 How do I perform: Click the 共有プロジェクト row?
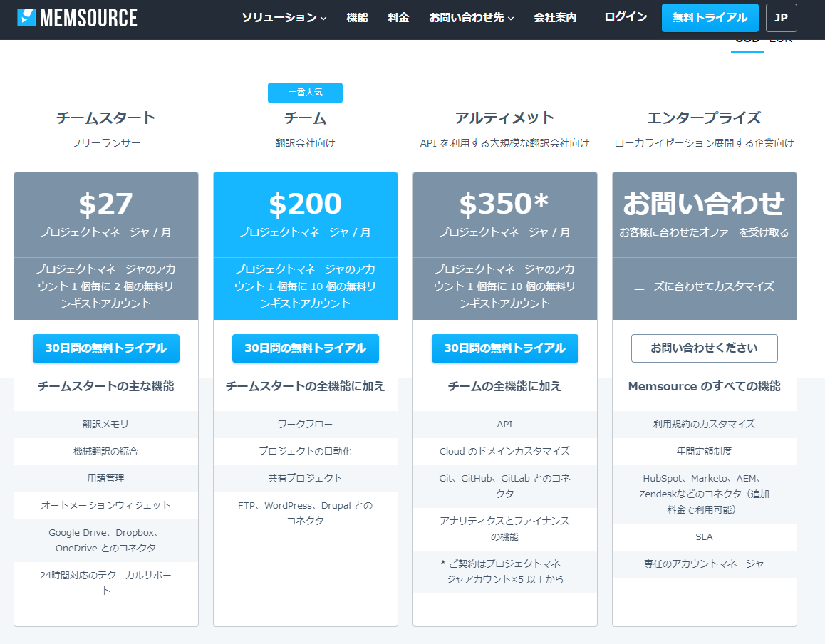pos(305,478)
